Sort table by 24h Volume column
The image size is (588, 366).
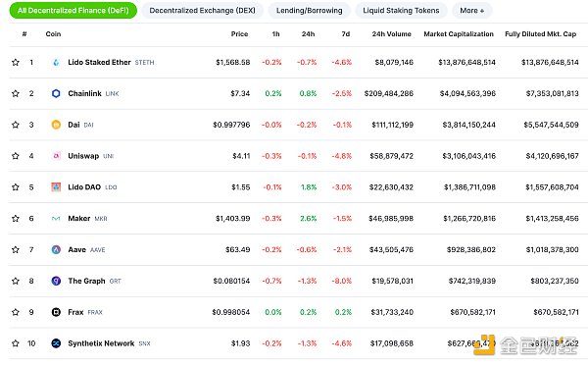(x=391, y=34)
